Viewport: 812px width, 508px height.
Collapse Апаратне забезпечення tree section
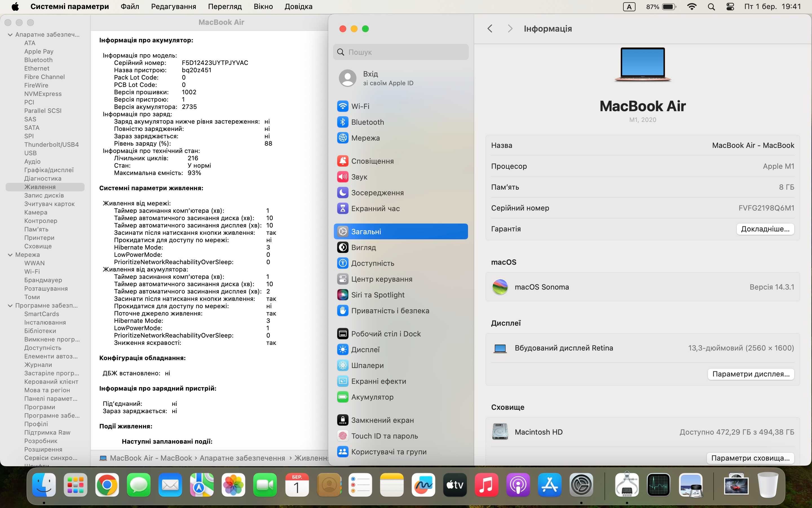pyautogui.click(x=10, y=35)
